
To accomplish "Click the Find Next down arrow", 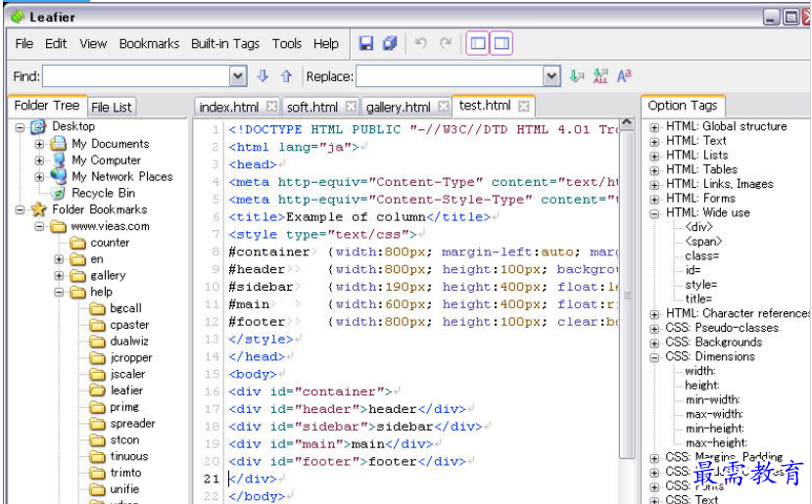I will pyautogui.click(x=263, y=76).
